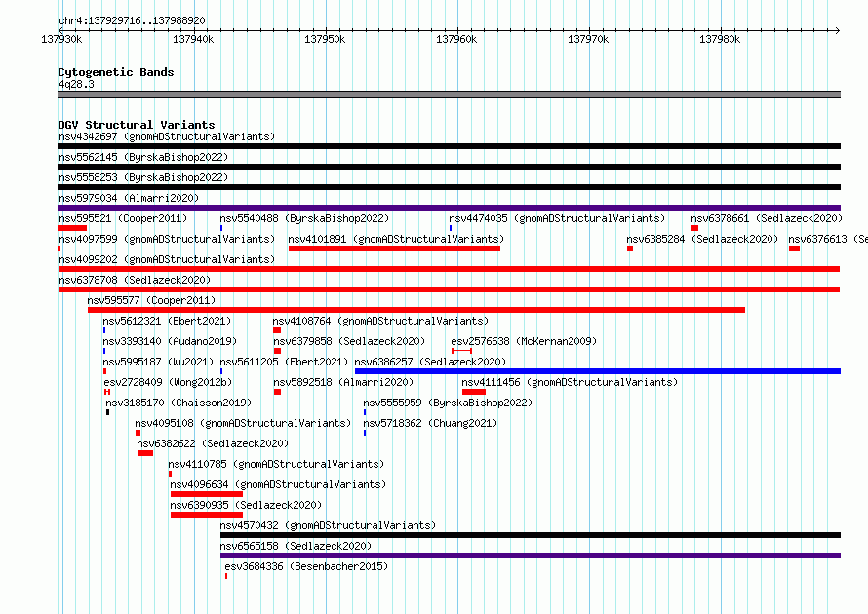The width and height of the screenshot is (868, 614).
Task: Click the red bar under nsv595521
Action: (72, 228)
